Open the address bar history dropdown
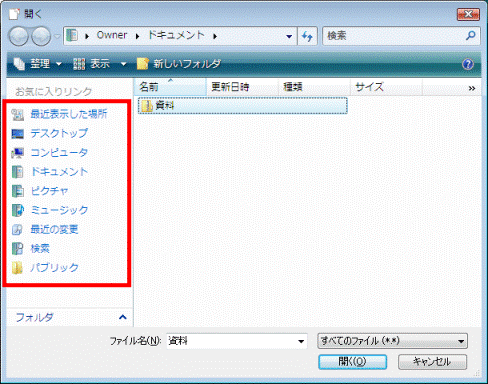This screenshot has width=488, height=384. pos(289,36)
